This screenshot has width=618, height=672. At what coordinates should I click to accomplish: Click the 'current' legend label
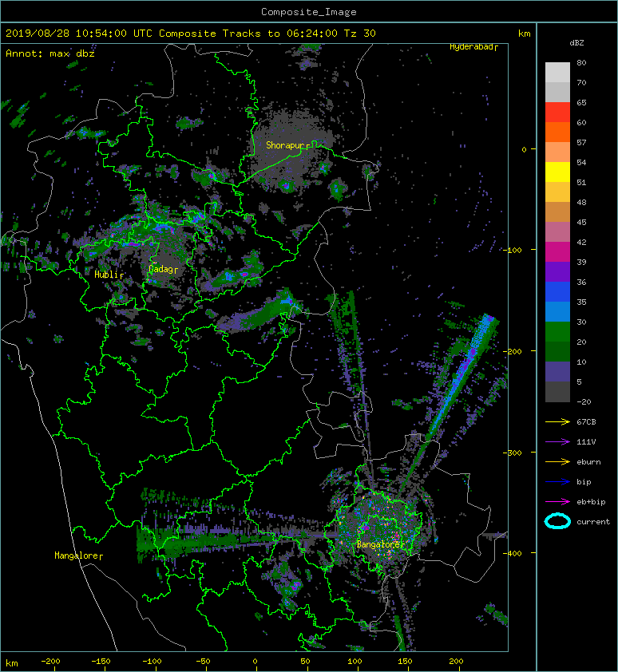[593, 522]
